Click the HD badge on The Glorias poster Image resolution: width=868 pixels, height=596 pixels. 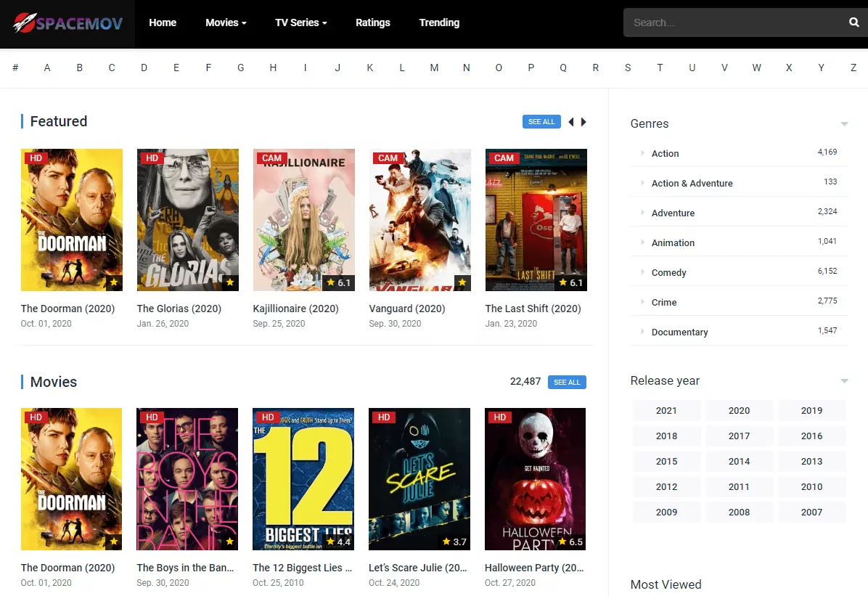click(152, 158)
